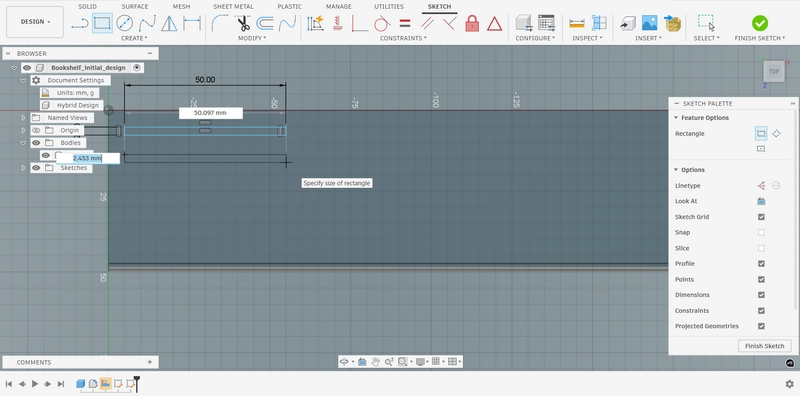
Task: Choose the Circle tool in Create
Action: pyautogui.click(x=124, y=23)
